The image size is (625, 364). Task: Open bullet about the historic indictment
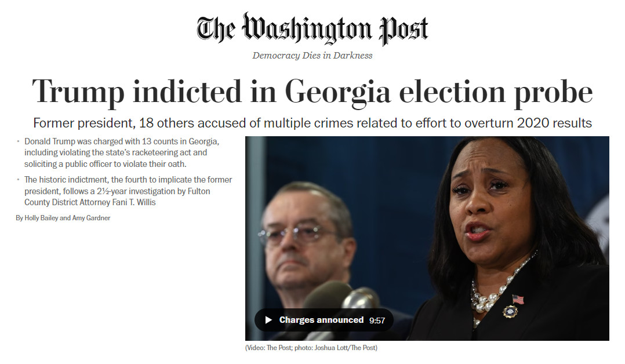[x=128, y=191]
